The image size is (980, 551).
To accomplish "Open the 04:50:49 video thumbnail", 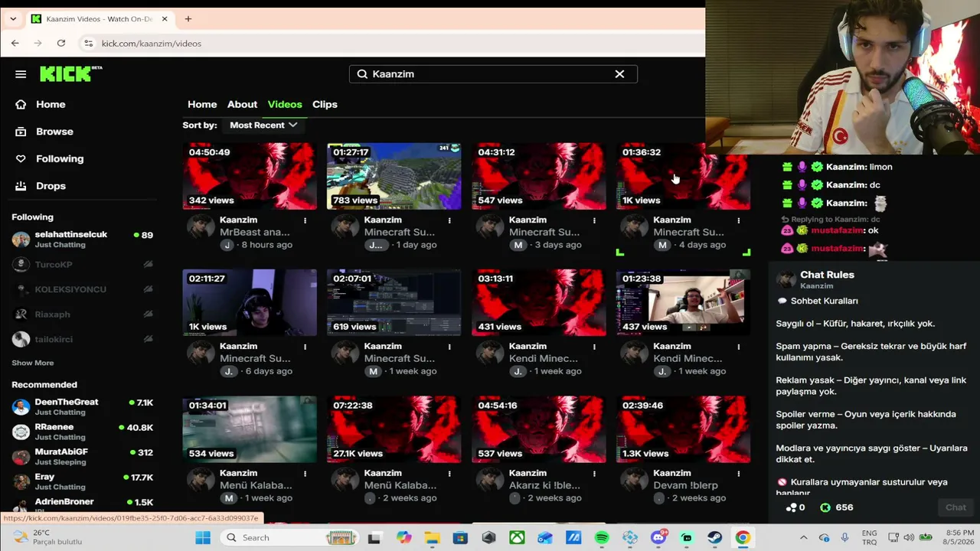I will (x=249, y=176).
